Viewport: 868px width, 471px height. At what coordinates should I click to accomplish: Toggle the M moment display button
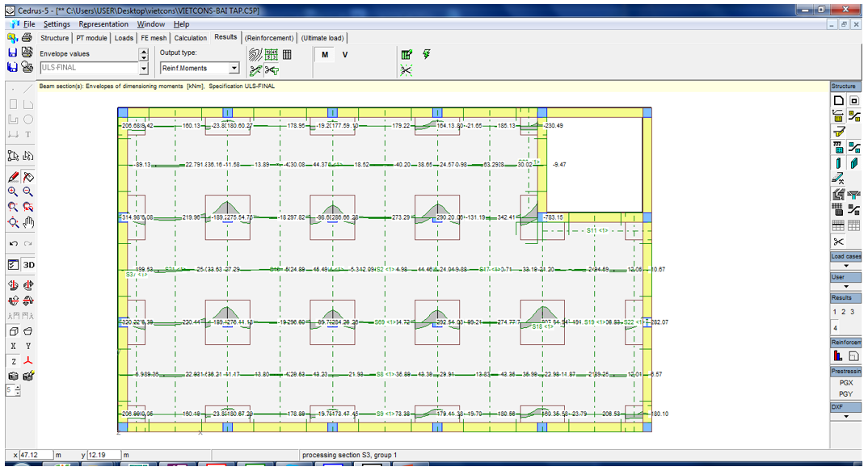pyautogui.click(x=325, y=54)
